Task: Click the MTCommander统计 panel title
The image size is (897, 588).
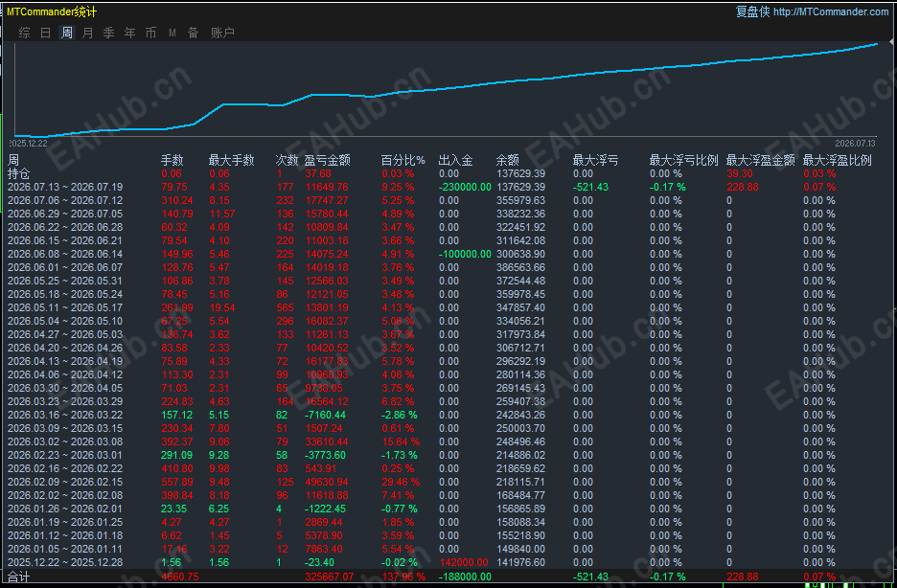Action: (x=52, y=12)
